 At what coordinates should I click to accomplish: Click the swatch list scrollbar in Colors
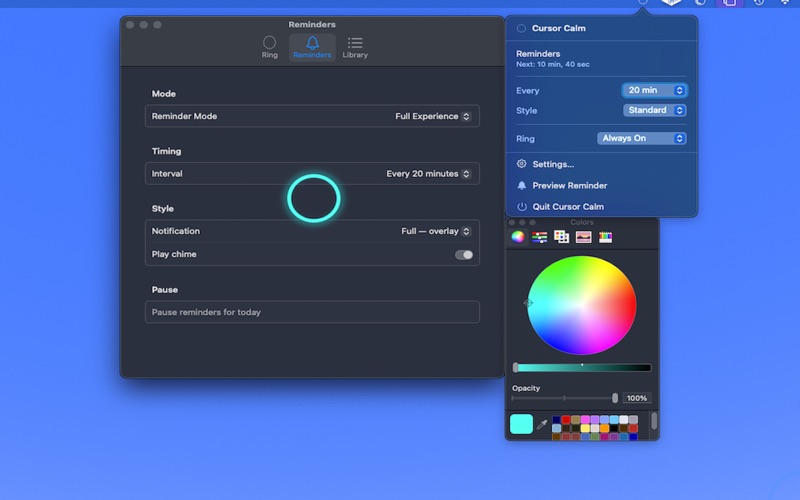(x=655, y=421)
